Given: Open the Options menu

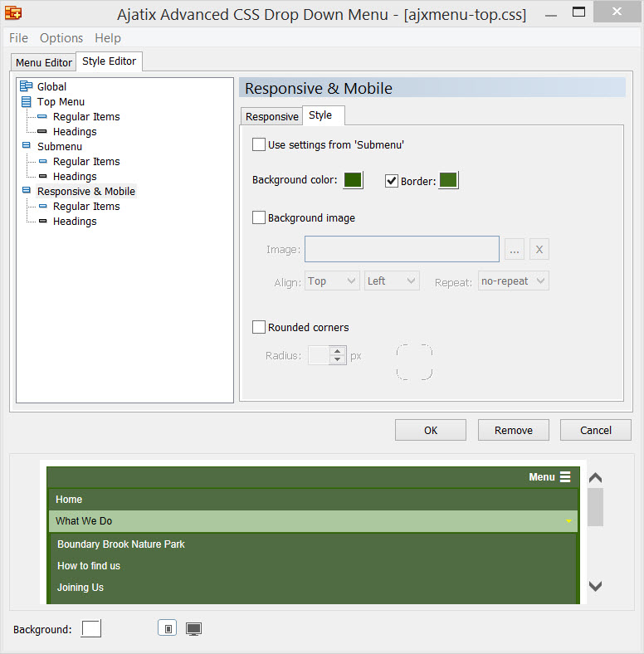Looking at the screenshot, I should coord(61,38).
